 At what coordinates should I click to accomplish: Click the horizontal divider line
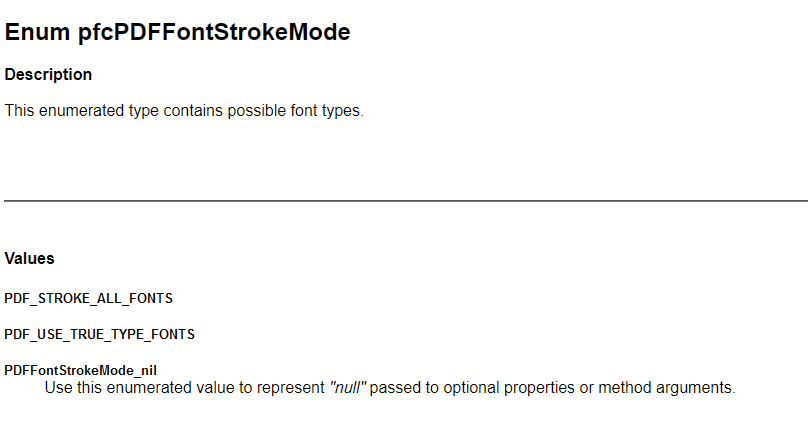(404, 201)
